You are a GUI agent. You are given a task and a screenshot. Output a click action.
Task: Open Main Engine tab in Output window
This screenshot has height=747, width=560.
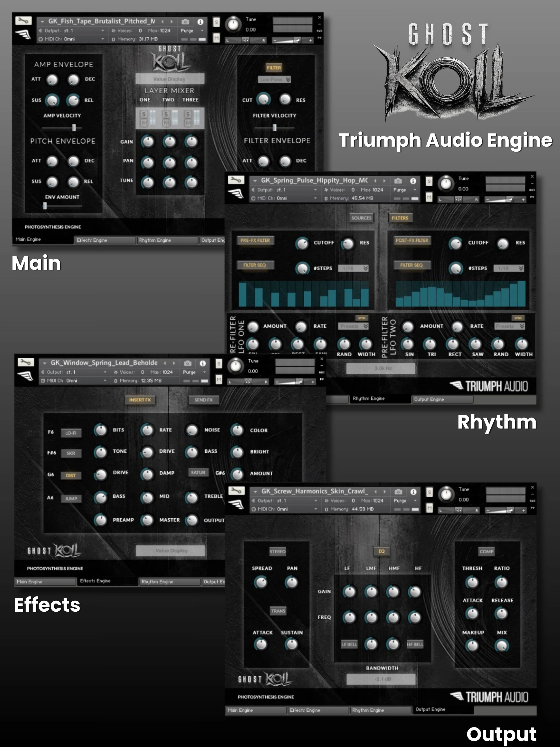[256, 710]
